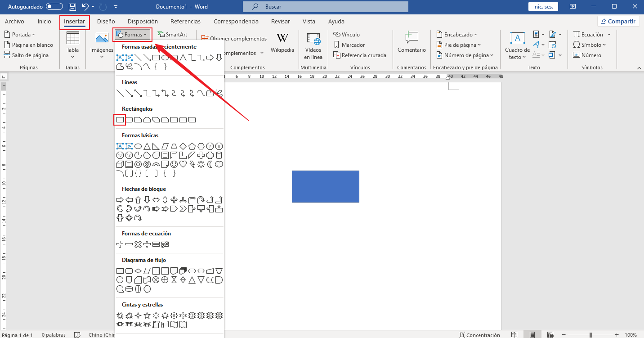Insert a Salto de página
644x338 pixels.
coord(27,55)
